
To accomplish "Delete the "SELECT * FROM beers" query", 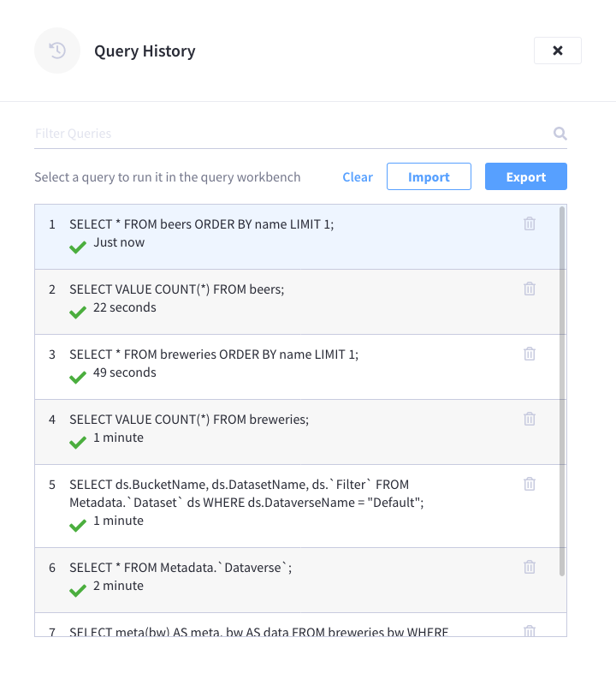I will 529,223.
